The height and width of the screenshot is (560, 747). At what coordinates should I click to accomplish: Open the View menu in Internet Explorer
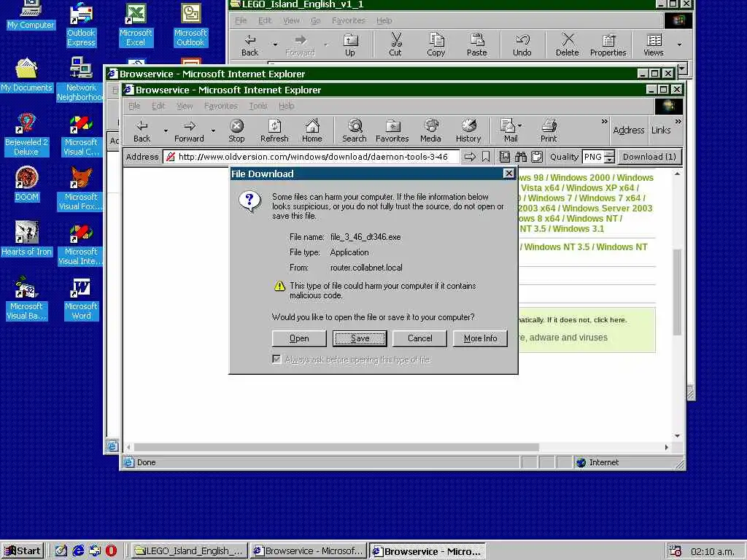point(185,106)
